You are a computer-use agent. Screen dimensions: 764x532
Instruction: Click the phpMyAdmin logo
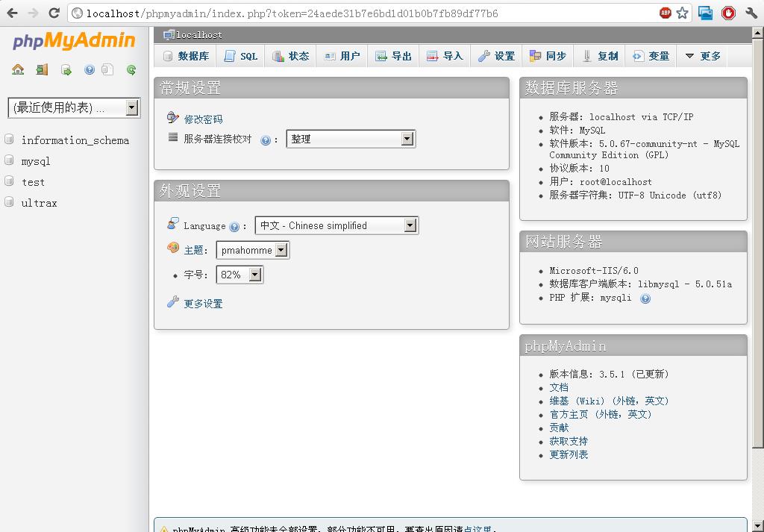pos(74,40)
